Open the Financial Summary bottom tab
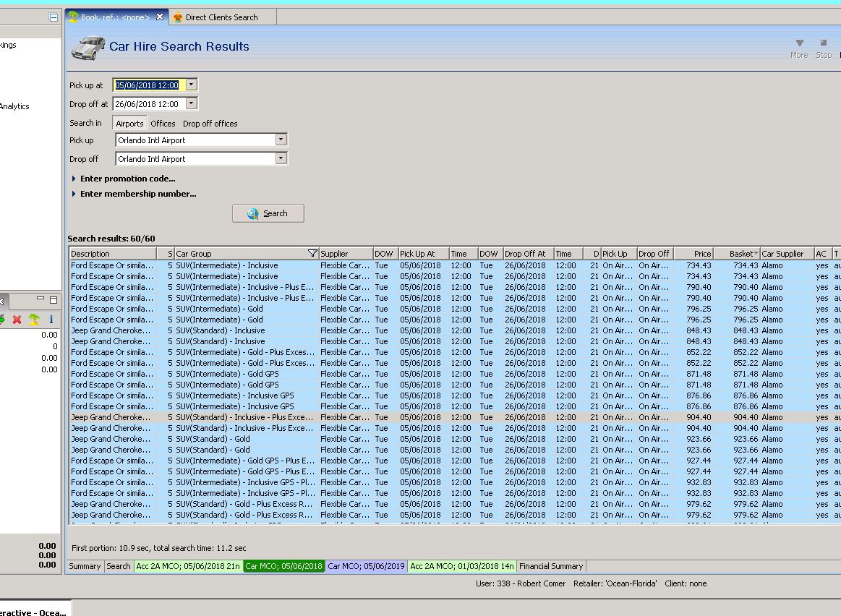The image size is (841, 616). click(x=550, y=566)
